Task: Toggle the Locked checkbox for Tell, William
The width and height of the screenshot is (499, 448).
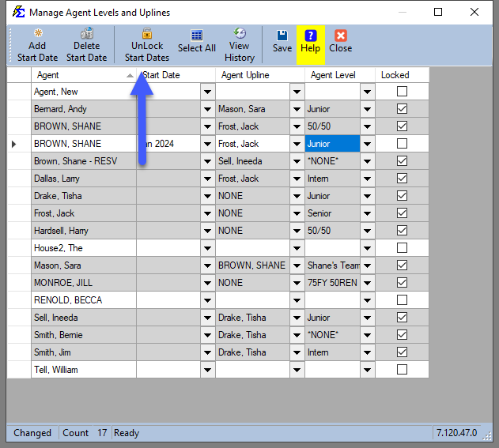Action: pyautogui.click(x=402, y=370)
